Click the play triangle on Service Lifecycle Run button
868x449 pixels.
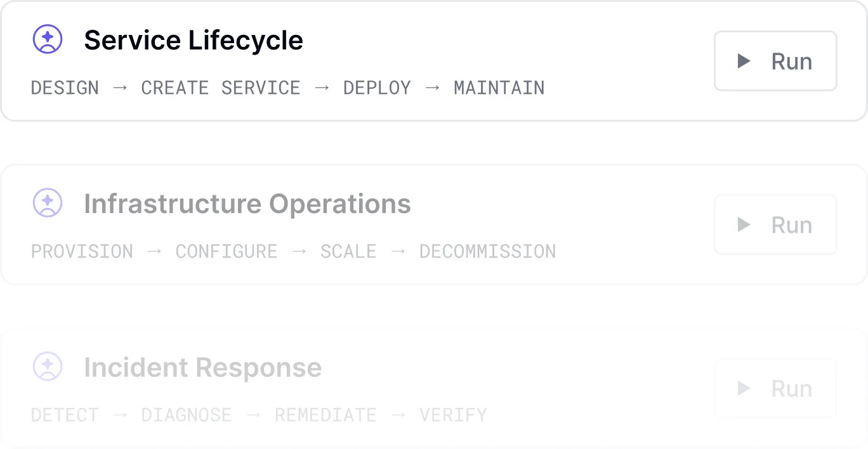(745, 61)
